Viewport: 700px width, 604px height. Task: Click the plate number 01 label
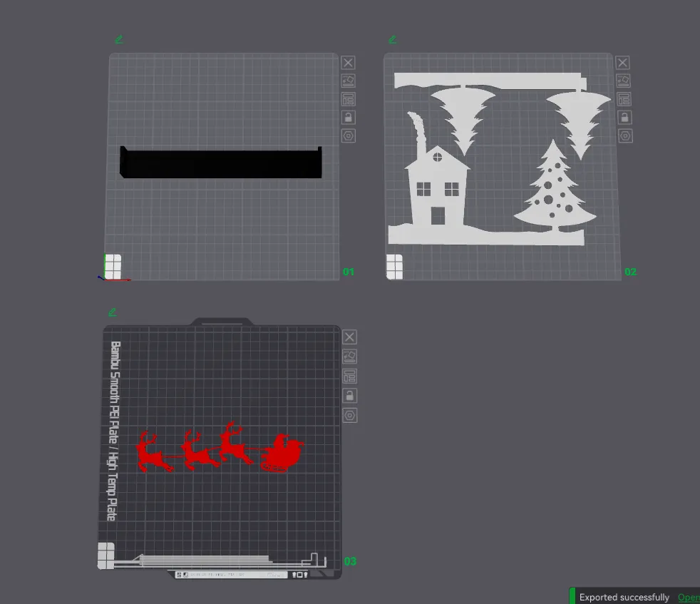click(x=348, y=272)
